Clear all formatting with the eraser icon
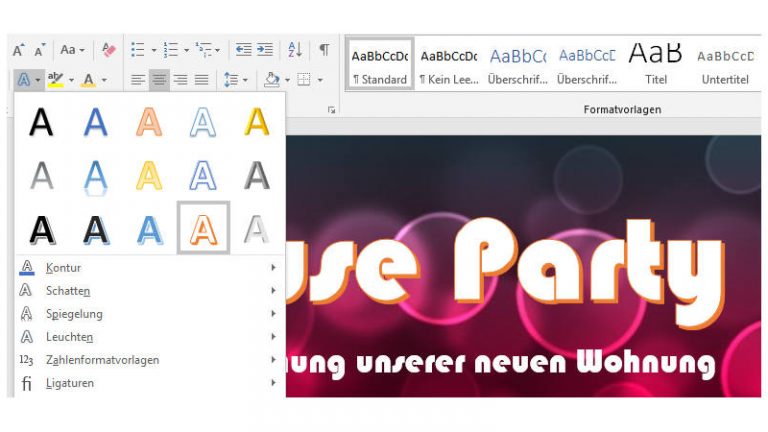This screenshot has height=432, width=768. [x=109, y=49]
